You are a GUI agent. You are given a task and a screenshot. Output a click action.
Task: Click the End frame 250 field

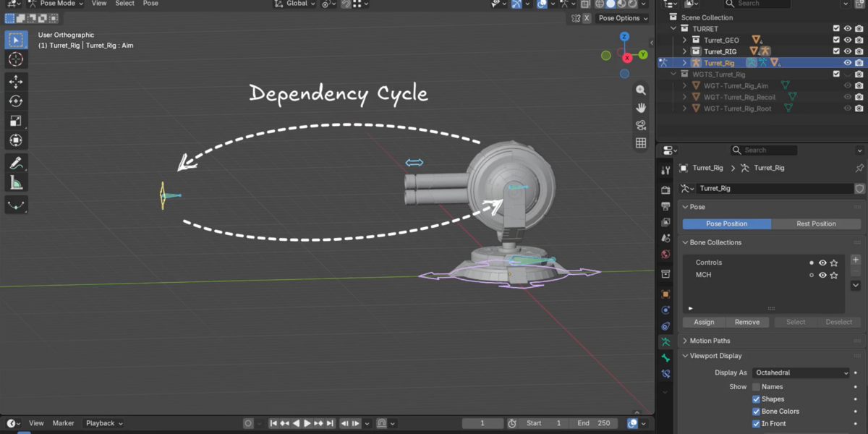pyautogui.click(x=594, y=423)
